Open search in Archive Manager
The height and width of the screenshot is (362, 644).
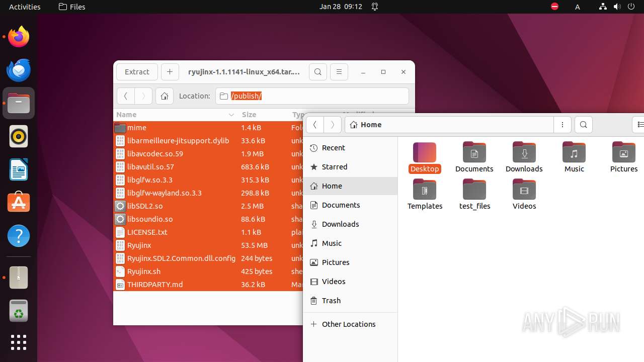tap(318, 72)
